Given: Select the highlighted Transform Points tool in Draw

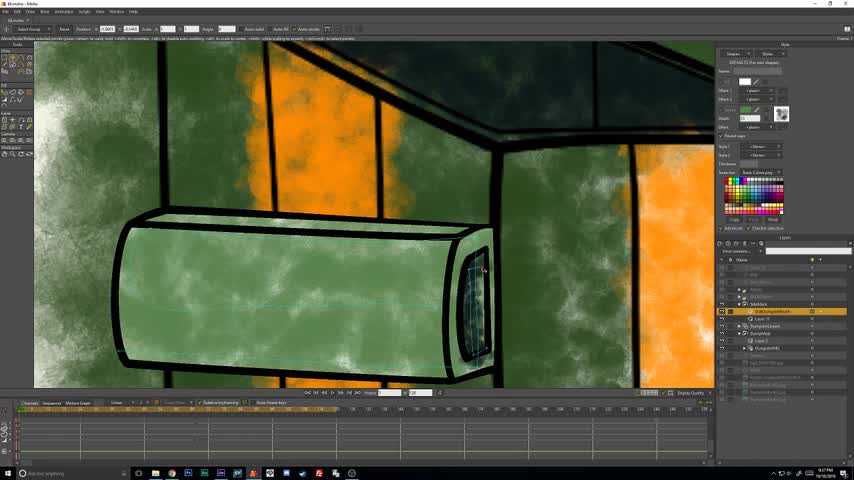Looking at the screenshot, I should click(13, 57).
